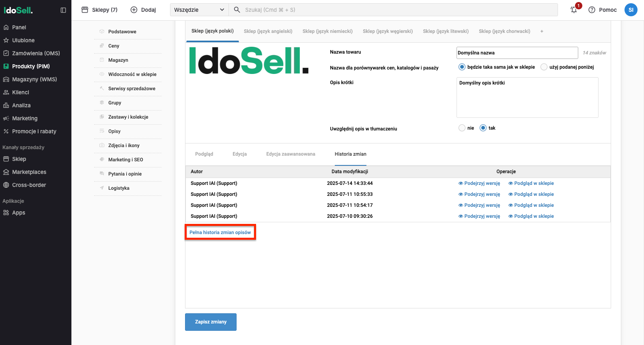Click the Marketplaces icon
644x345 pixels.
point(6,172)
